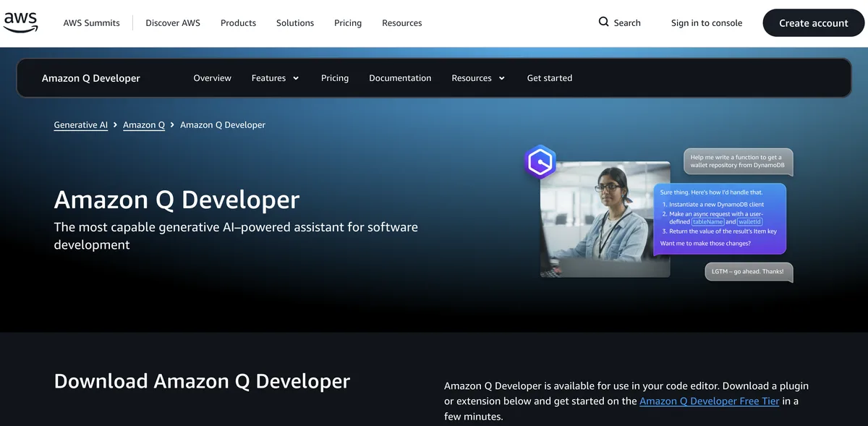The height and width of the screenshot is (426, 868).
Task: Open Documentation in the subnav
Action: (400, 78)
